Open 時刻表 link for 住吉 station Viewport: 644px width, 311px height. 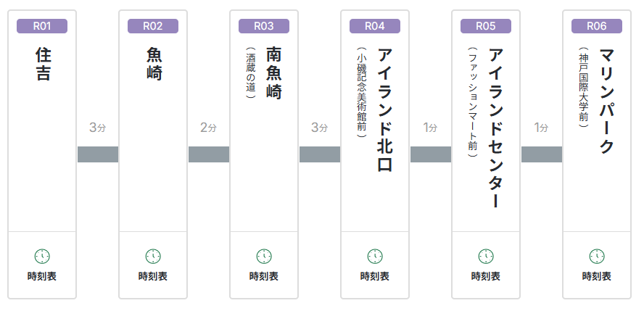(42, 276)
